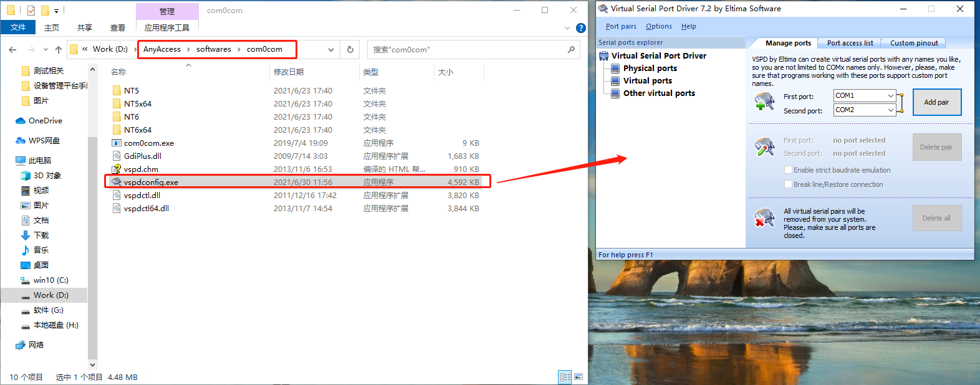The width and height of the screenshot is (980, 385).
Task: Select the NT5x64 folder icon
Action: tap(117, 103)
